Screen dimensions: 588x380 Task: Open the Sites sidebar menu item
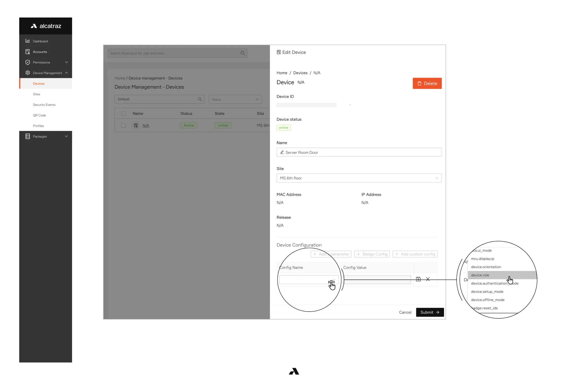click(x=37, y=94)
